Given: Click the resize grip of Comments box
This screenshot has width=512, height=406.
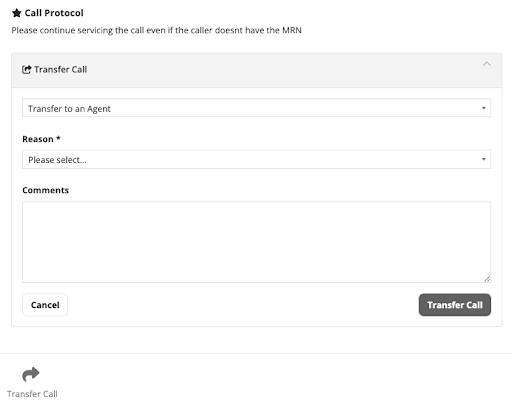Looking at the screenshot, I should pos(487,279).
